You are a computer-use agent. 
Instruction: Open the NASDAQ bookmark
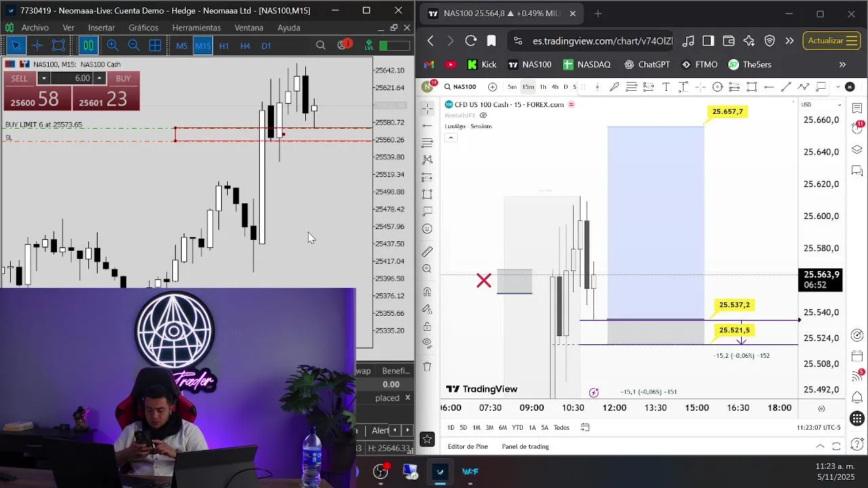587,64
